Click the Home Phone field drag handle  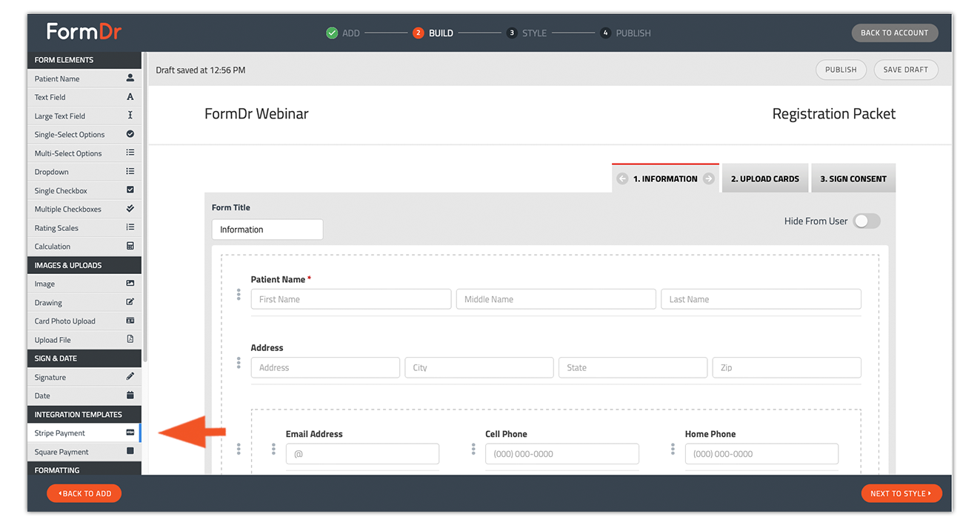pyautogui.click(x=673, y=449)
